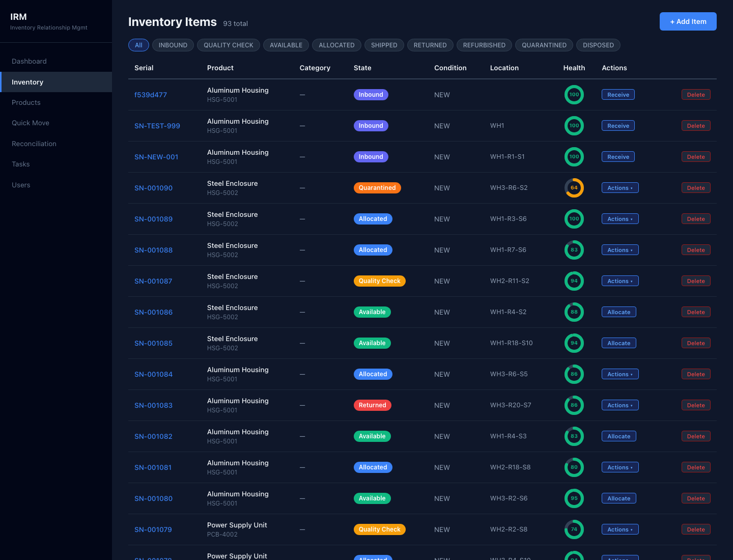This screenshot has height=560, width=733.
Task: Click the Serial column header
Action: (x=144, y=68)
